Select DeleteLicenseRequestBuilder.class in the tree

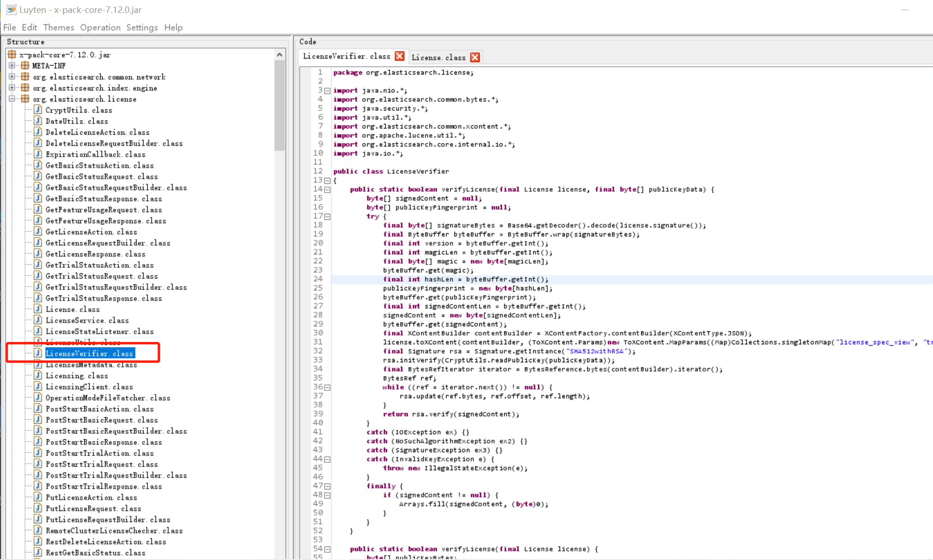coord(114,143)
